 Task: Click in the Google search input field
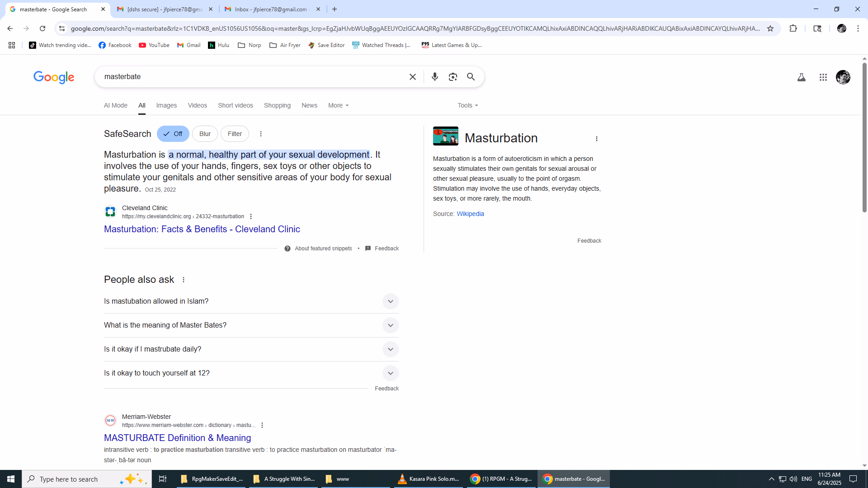click(253, 77)
